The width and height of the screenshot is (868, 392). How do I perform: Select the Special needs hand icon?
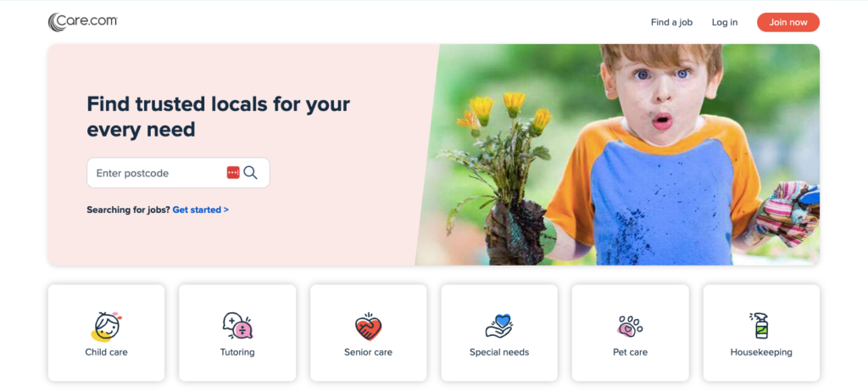499,326
